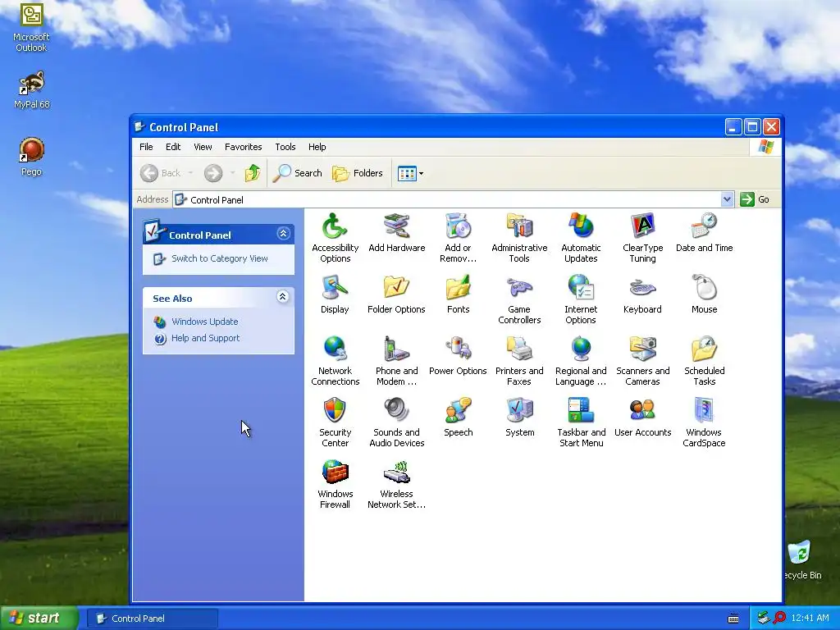Open the Power Options icon
Image resolution: width=840 pixels, height=630 pixels.
point(458,349)
